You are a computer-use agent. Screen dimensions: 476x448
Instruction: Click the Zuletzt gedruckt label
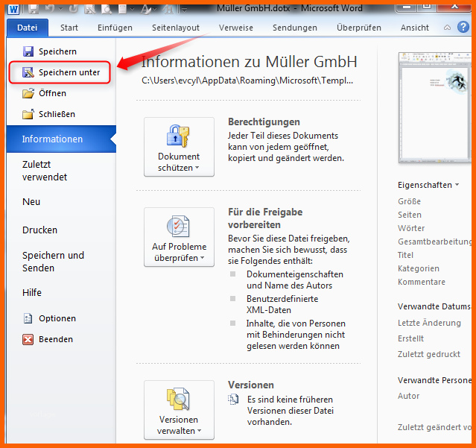[429, 354]
